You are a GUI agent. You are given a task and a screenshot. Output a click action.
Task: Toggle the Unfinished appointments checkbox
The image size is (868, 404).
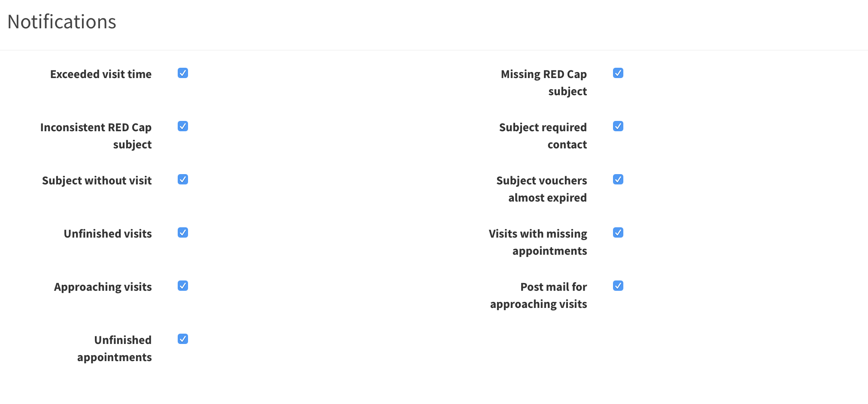[x=183, y=339]
